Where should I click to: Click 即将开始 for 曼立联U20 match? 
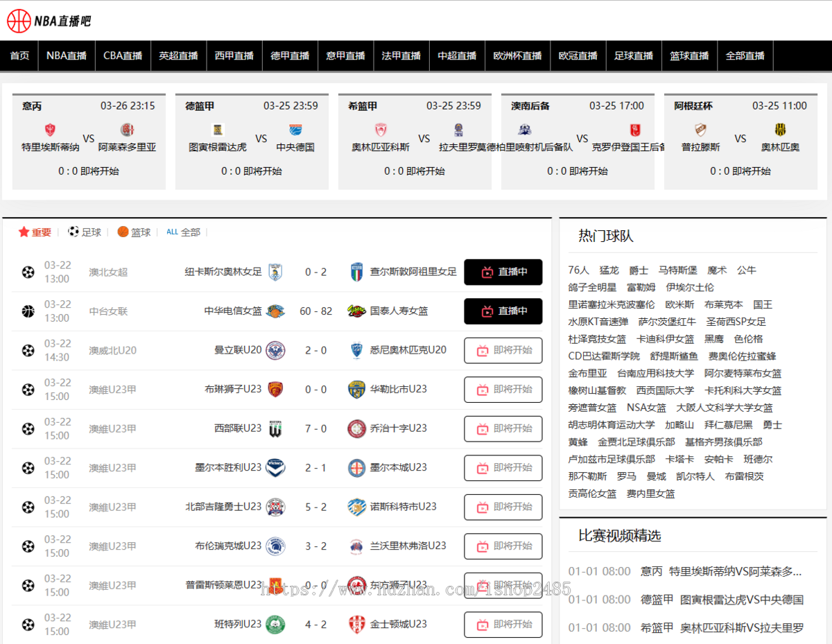[503, 351]
